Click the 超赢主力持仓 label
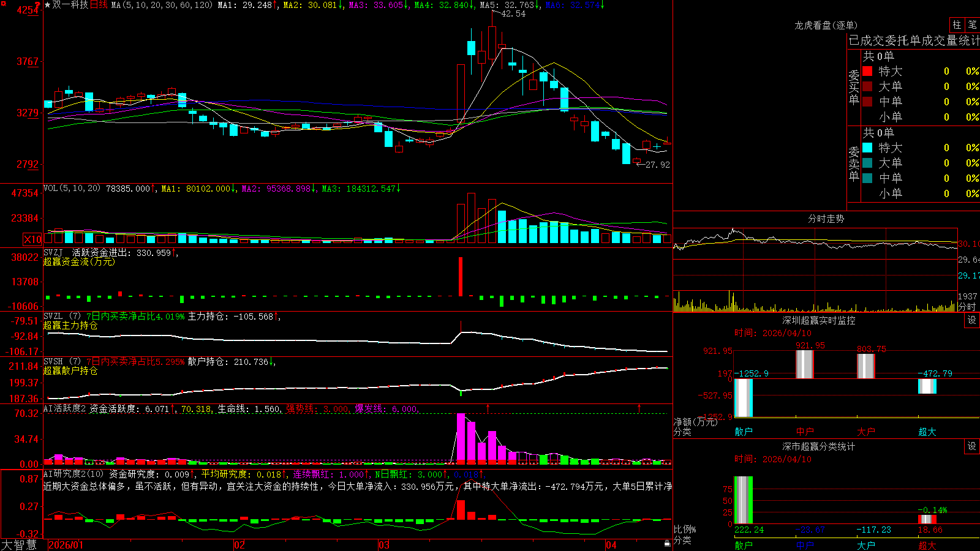Image resolution: width=980 pixels, height=551 pixels. [70, 325]
